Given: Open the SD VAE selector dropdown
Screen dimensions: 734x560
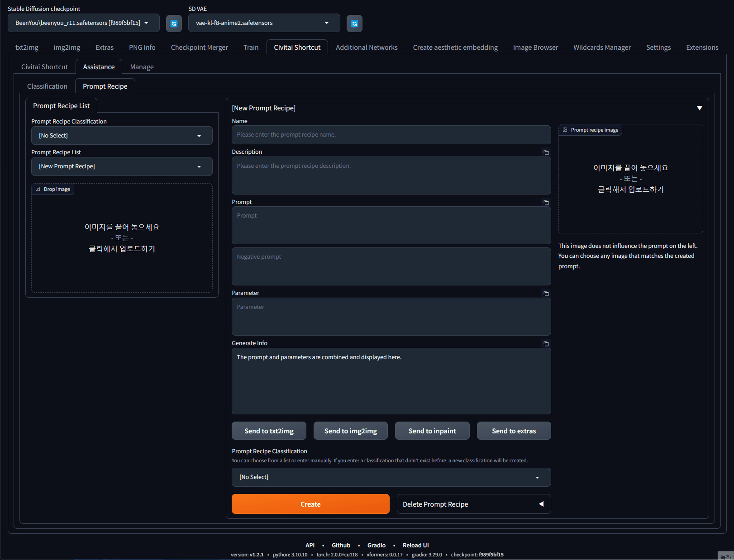Looking at the screenshot, I should pyautogui.click(x=326, y=23).
